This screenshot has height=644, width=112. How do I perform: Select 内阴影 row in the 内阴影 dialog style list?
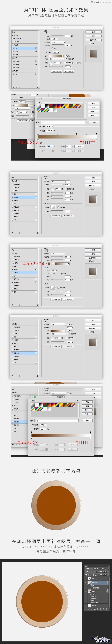24,197
